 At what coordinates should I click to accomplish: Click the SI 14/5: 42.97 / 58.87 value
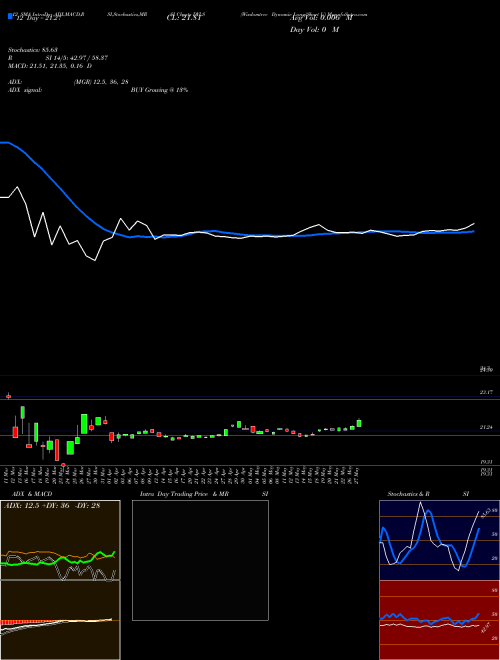pyautogui.click(x=77, y=58)
